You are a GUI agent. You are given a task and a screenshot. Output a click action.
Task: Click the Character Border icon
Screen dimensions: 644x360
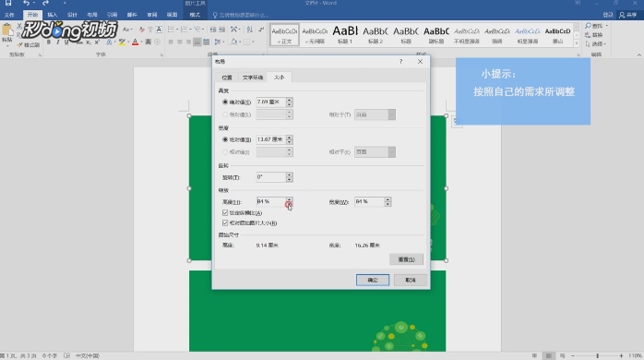pyautogui.click(x=159, y=30)
